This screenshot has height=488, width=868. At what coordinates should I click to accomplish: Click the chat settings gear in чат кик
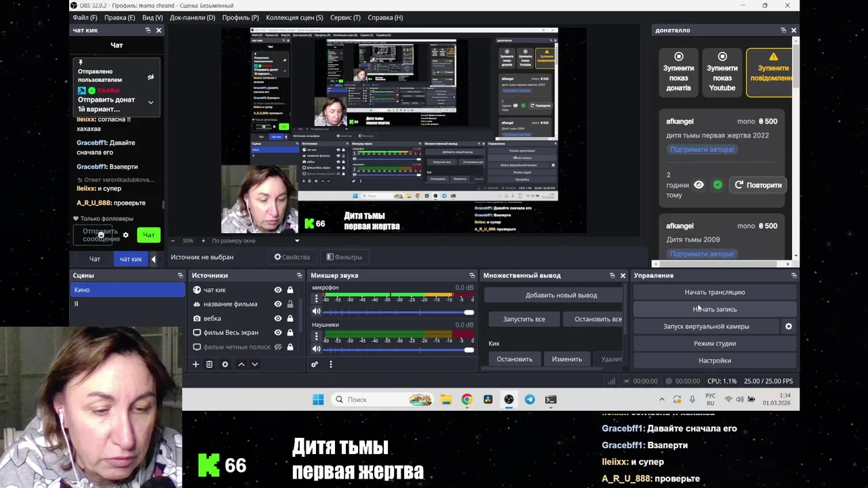(125, 235)
